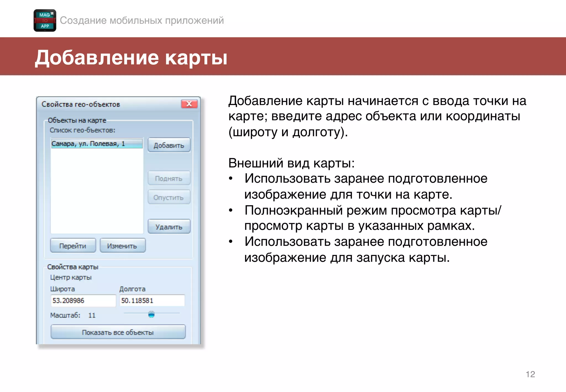
Task: Click the Масштаб slider handle
Action: (151, 314)
